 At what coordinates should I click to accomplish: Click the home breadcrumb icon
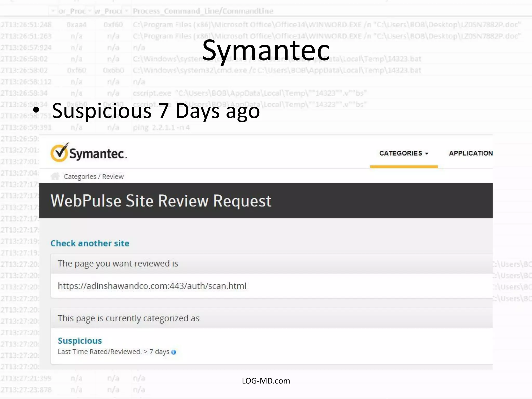tap(55, 176)
